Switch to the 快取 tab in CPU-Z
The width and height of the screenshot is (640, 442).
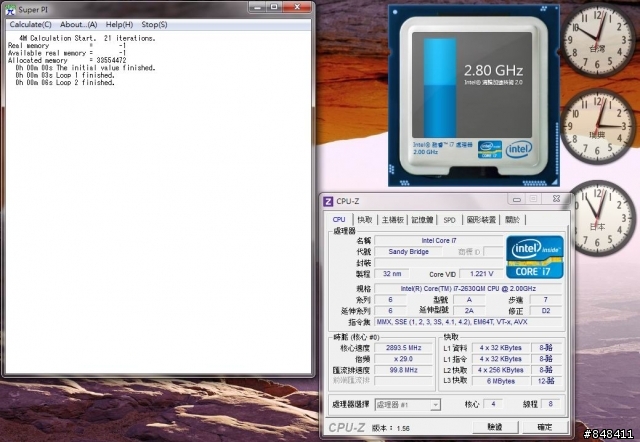tap(365, 220)
